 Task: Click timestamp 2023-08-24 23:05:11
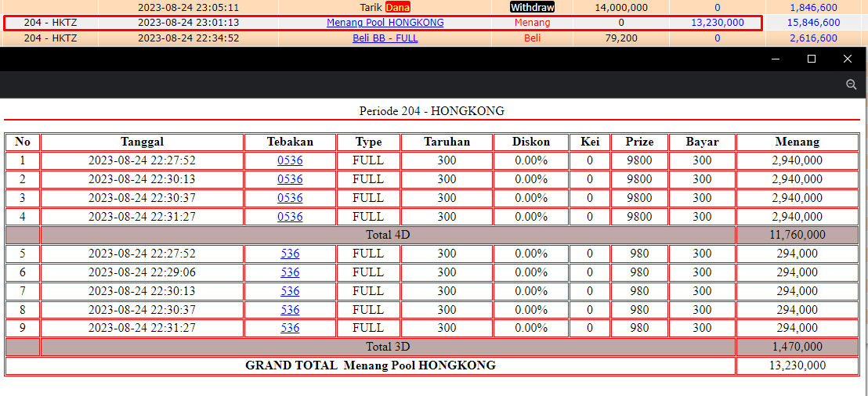point(188,8)
